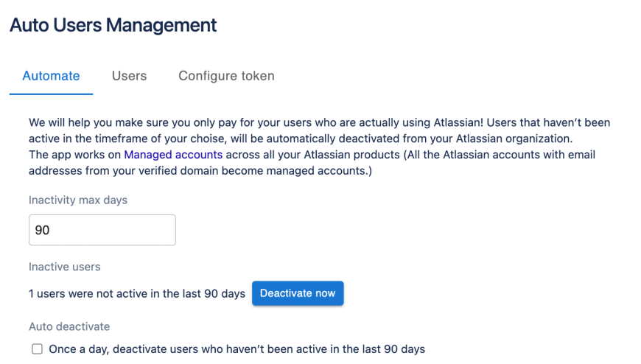Click the Inactivity max days input field
Image resolution: width=641 pixels, height=364 pixels.
click(x=102, y=230)
